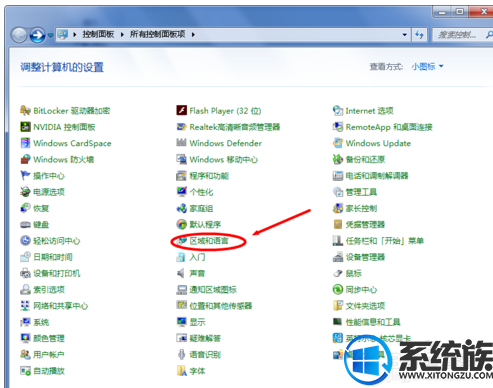Open 操作中心 flag icon
The width and height of the screenshot is (493, 388).
tap(25, 175)
